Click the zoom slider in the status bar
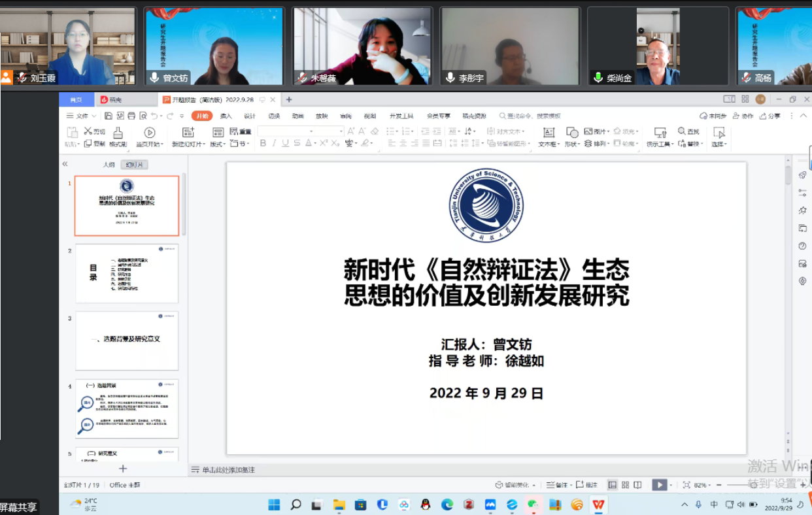This screenshot has width=812, height=515. pos(758,485)
